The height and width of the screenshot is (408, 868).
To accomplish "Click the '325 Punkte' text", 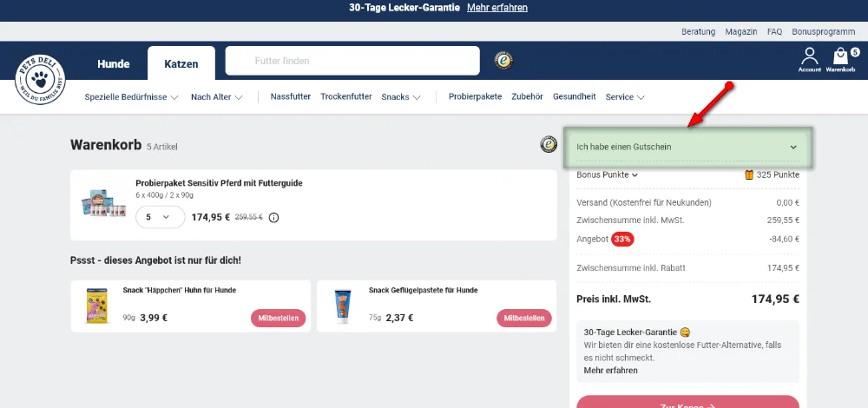I will [778, 175].
